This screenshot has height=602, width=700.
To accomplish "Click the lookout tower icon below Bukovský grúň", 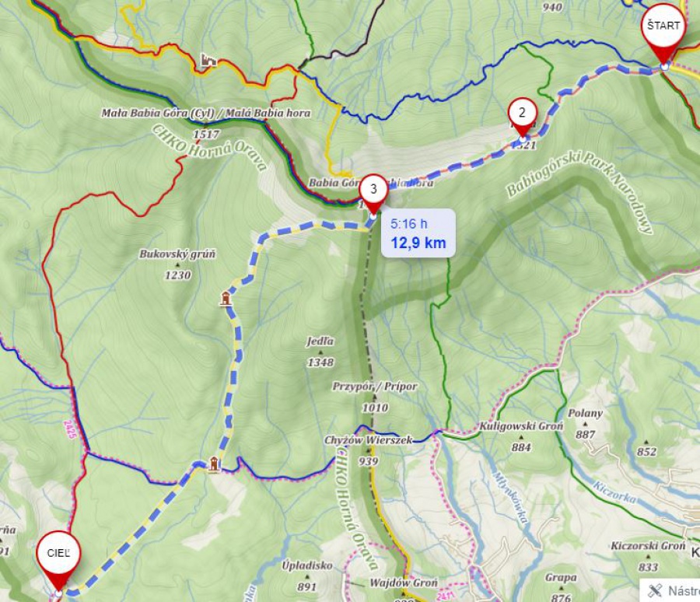I will coord(226,299).
